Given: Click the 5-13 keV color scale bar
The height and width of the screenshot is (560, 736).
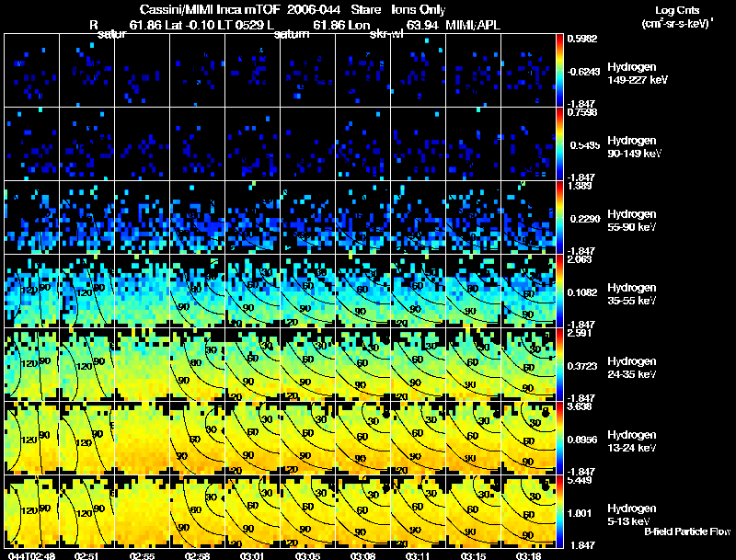Looking at the screenshot, I should [559, 511].
